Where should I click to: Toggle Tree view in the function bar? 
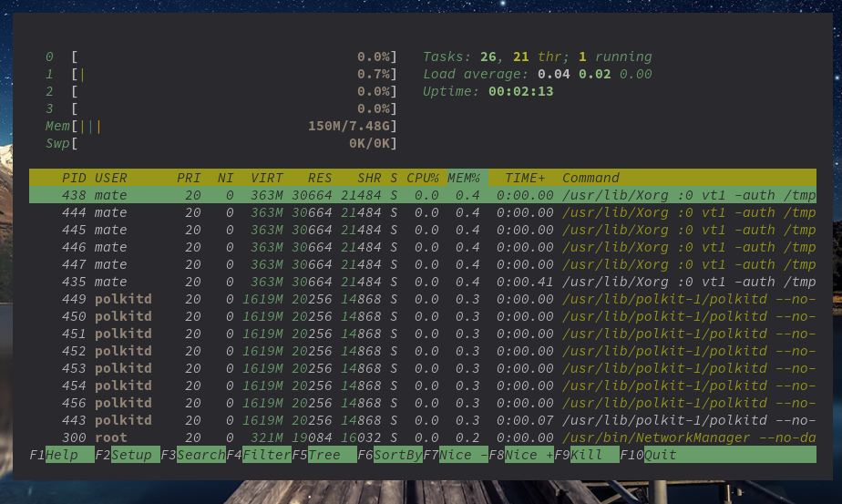(x=323, y=455)
